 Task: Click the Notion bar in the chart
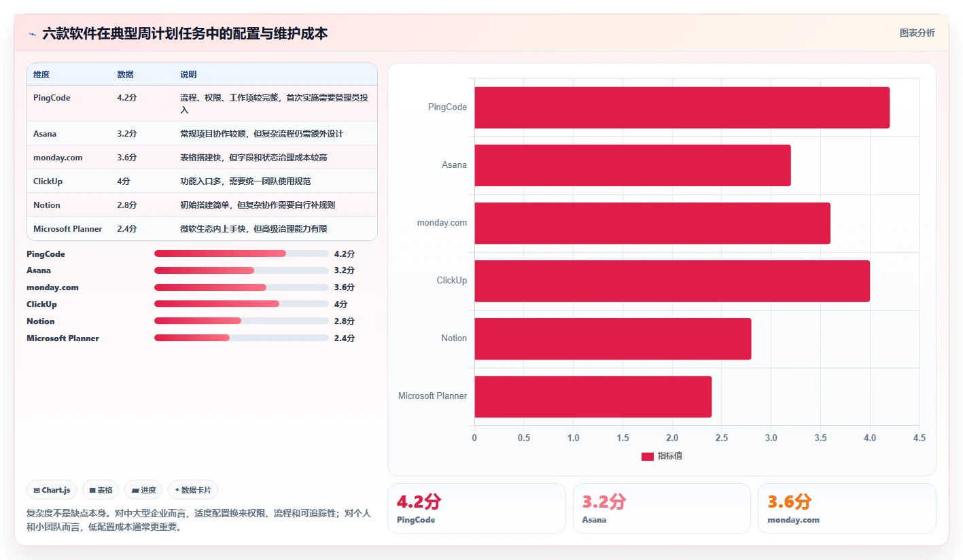(613, 338)
